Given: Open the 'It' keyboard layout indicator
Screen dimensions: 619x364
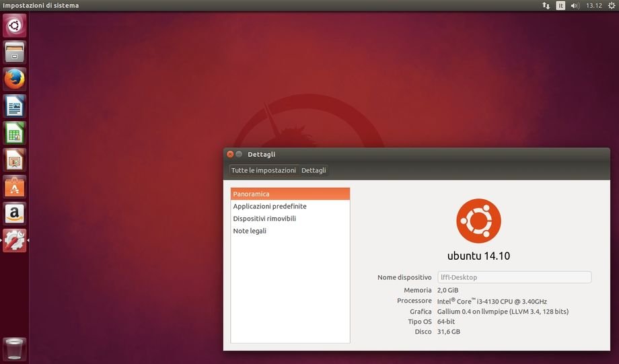Looking at the screenshot, I should [x=560, y=5].
